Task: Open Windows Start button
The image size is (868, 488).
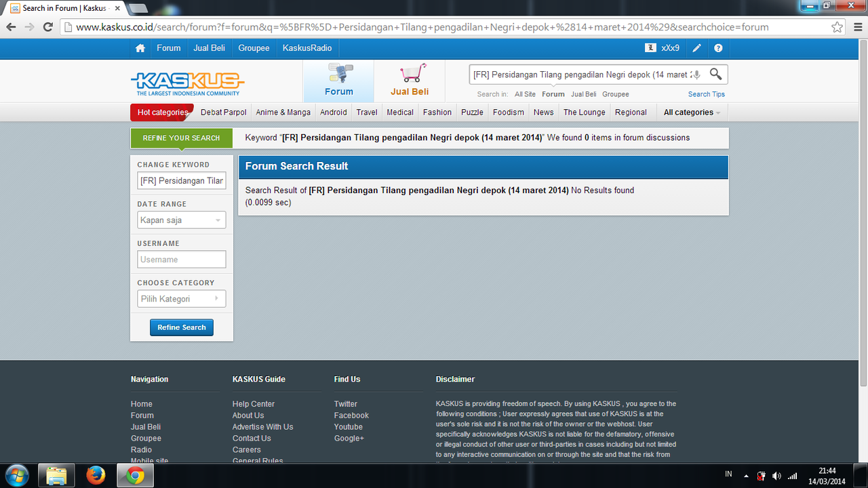Action: coord(16,476)
